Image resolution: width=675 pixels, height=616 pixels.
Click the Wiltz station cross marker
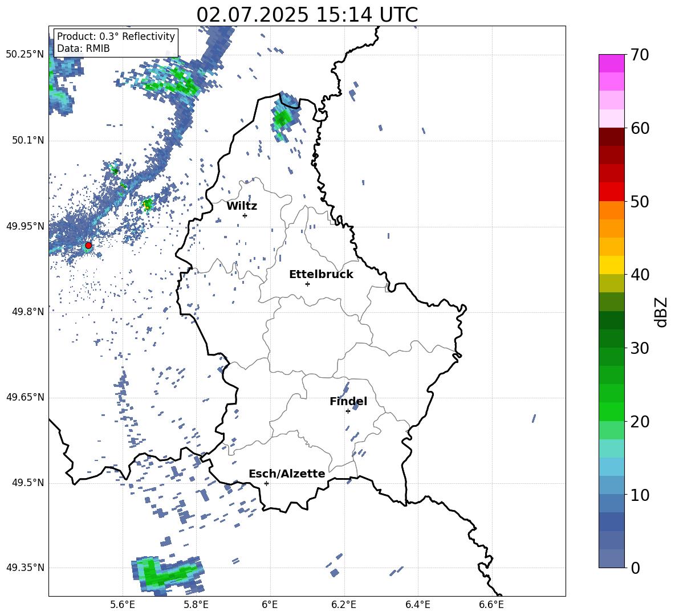tap(245, 215)
